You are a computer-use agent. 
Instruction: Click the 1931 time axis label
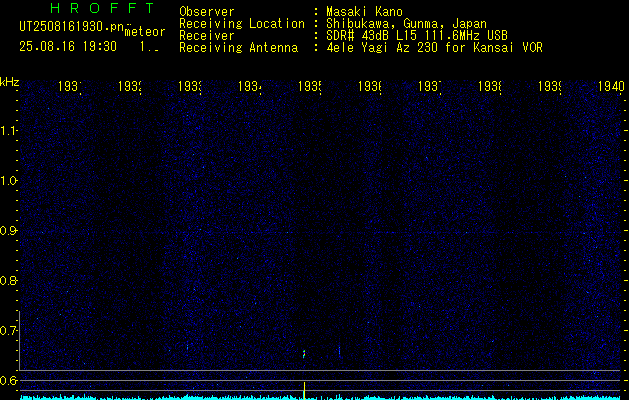70,86
